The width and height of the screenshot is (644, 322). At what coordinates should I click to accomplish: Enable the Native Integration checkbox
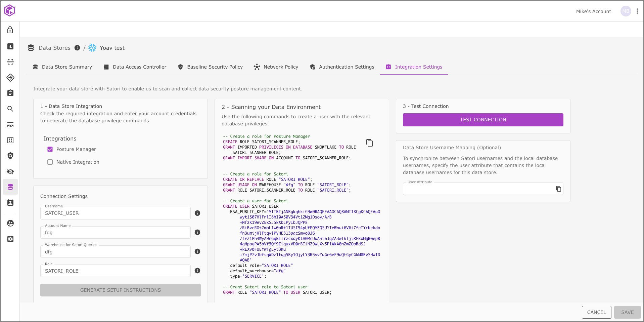click(50, 162)
